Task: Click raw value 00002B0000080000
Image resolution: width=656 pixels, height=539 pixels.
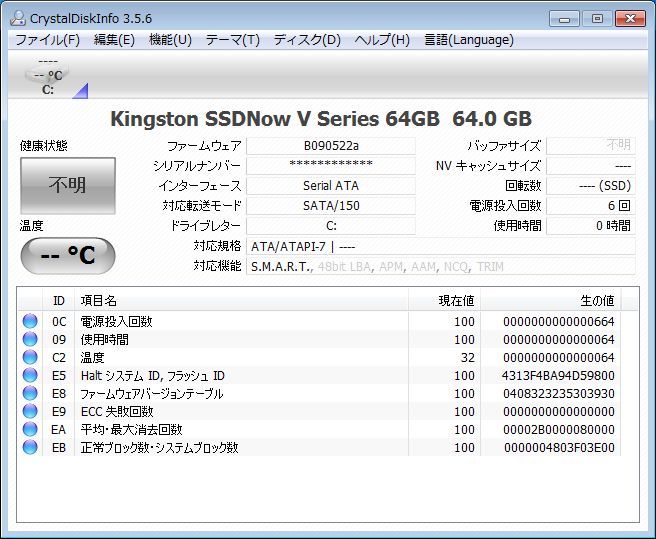Action: tap(559, 429)
